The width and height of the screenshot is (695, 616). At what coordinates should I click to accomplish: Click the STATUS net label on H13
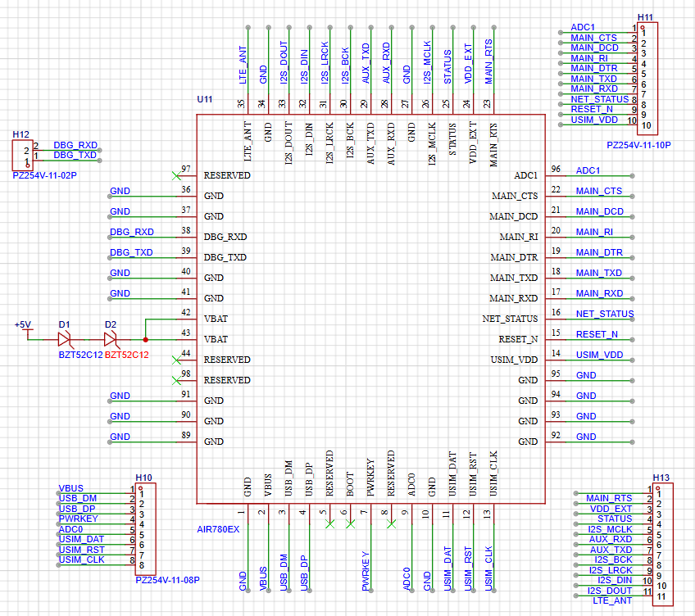[615, 519]
